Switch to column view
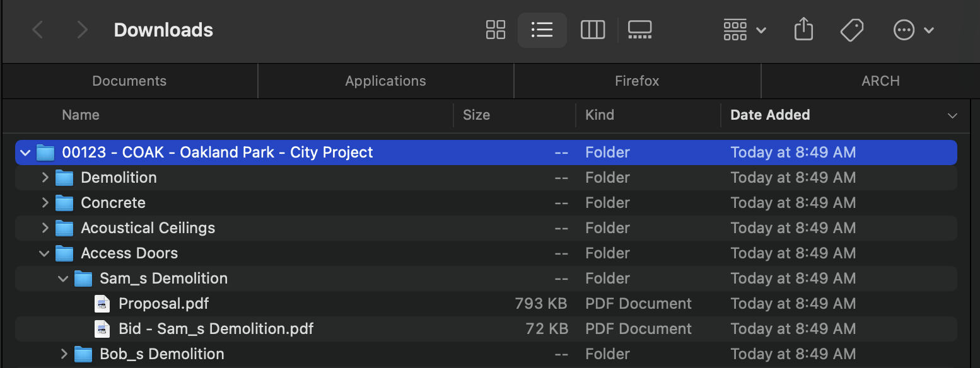 point(592,30)
